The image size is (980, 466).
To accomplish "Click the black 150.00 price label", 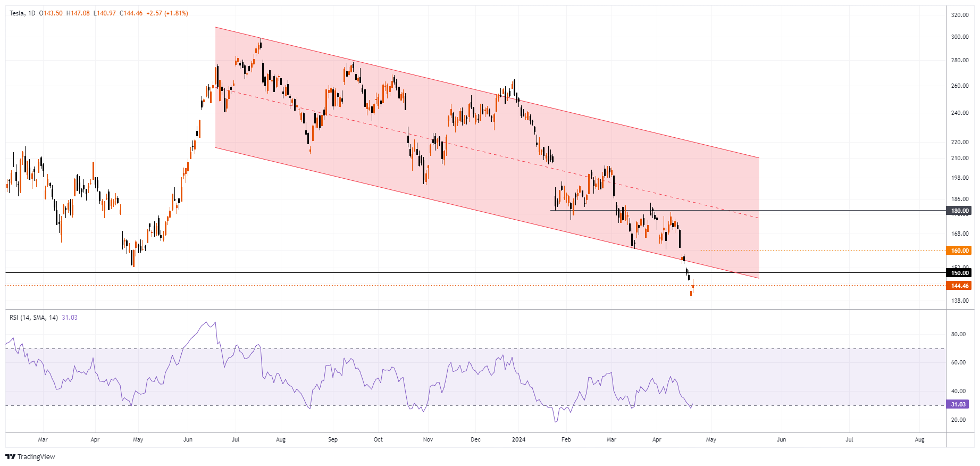I will (x=960, y=273).
